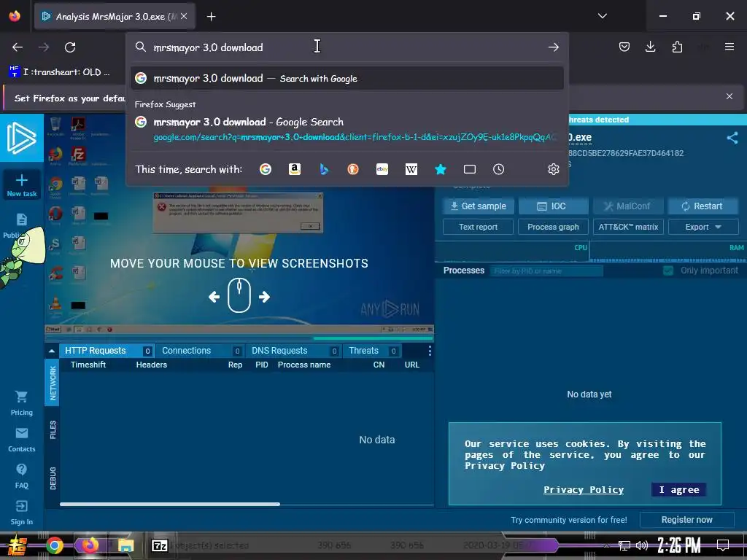Open the Pocket save icon
The width and height of the screenshot is (747, 560).
click(x=624, y=47)
